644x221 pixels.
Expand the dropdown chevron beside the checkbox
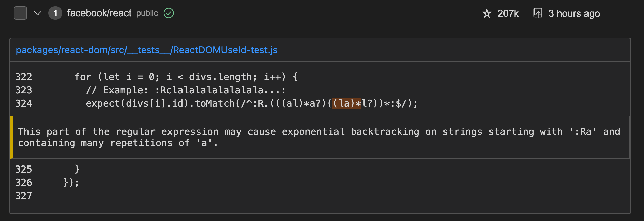point(37,13)
